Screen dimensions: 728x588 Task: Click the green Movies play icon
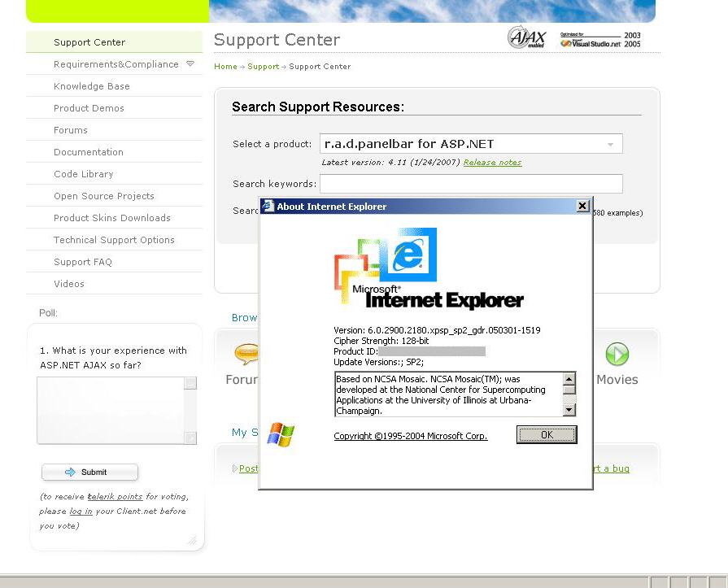(x=617, y=354)
